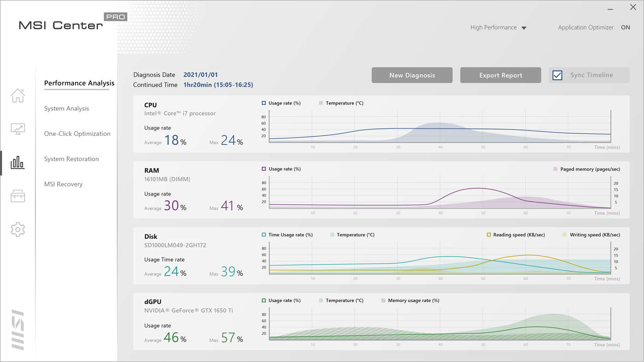Go to System Restoration section
This screenshot has height=362, width=644.
(71, 159)
